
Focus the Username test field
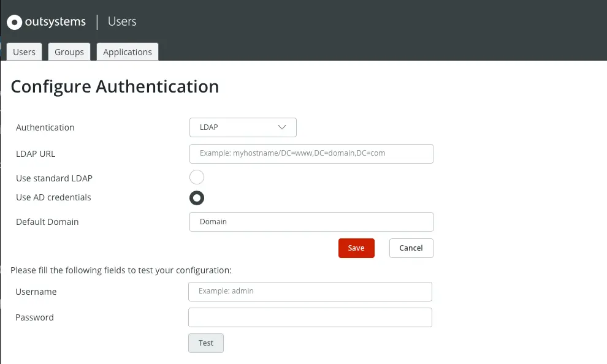click(310, 292)
